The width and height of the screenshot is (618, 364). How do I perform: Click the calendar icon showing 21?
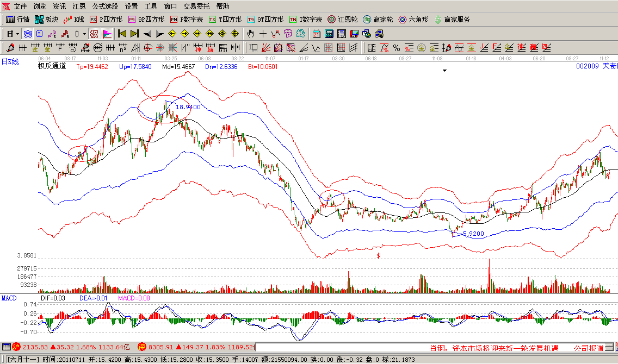click(x=316, y=34)
